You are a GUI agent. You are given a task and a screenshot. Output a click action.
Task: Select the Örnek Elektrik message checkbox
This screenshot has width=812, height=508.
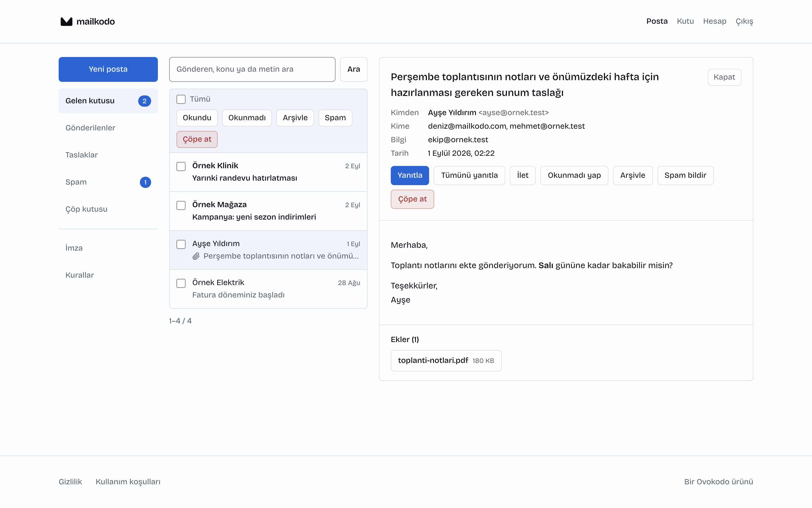click(181, 284)
